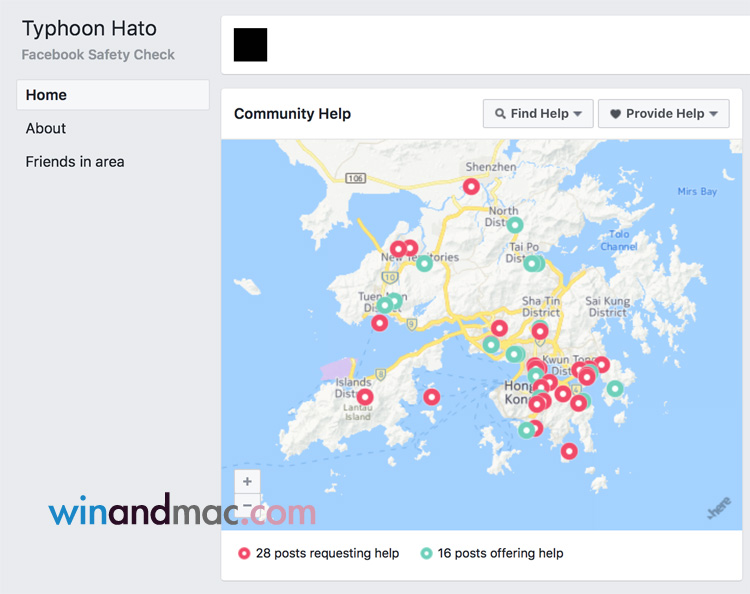Show Friends in area page
750x594 pixels.
(75, 161)
